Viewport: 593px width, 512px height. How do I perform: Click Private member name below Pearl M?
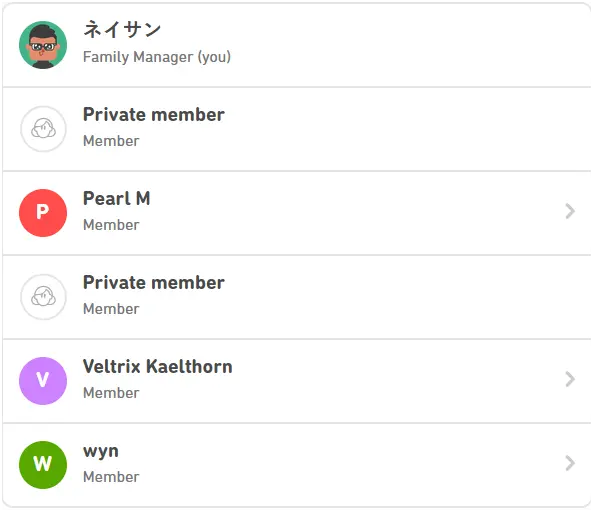154,282
